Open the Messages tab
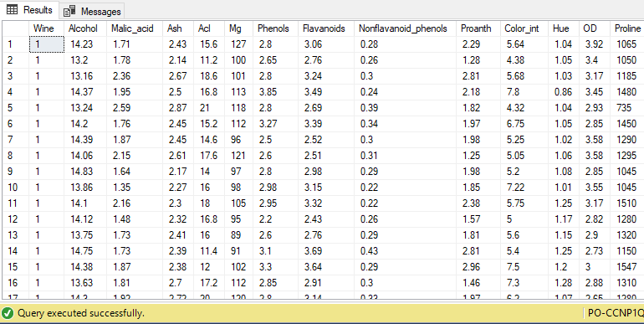The width and height of the screenshot is (644, 324). 92,11
